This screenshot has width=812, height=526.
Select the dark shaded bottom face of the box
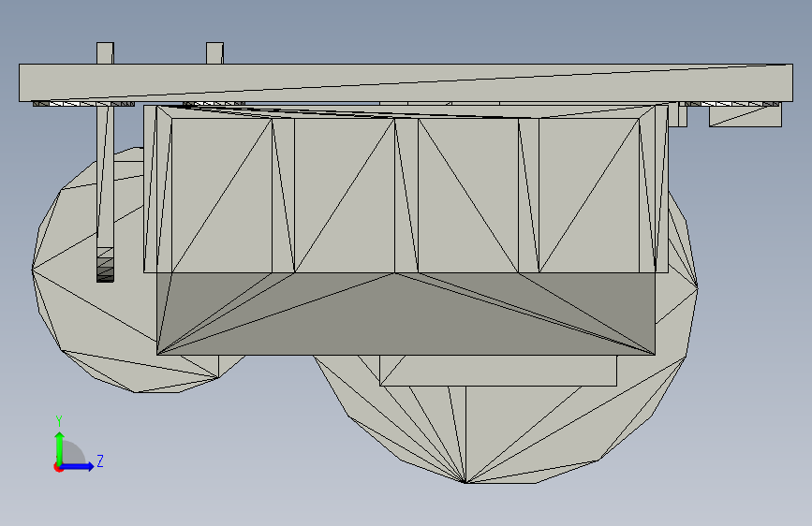click(x=406, y=314)
